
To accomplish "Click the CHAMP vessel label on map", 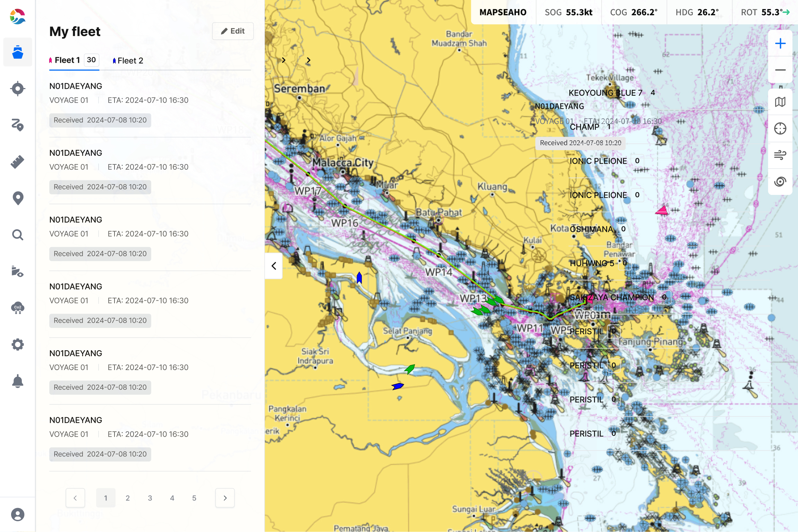I will coord(585,127).
